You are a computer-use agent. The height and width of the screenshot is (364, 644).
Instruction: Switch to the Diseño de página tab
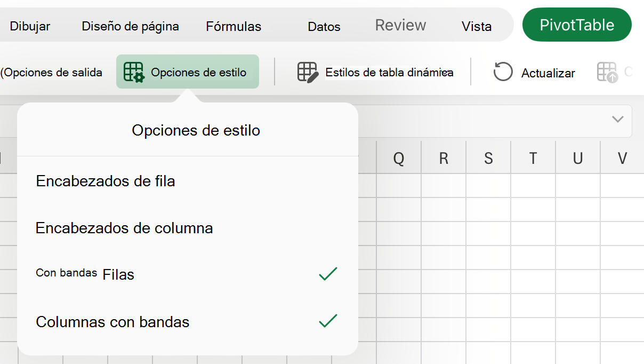pos(130,26)
